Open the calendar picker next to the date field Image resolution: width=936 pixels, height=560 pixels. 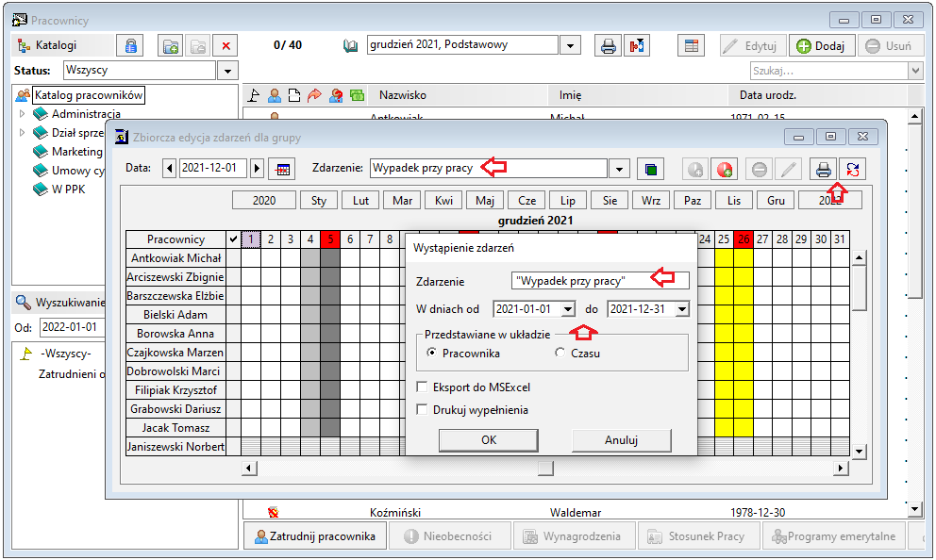point(282,169)
